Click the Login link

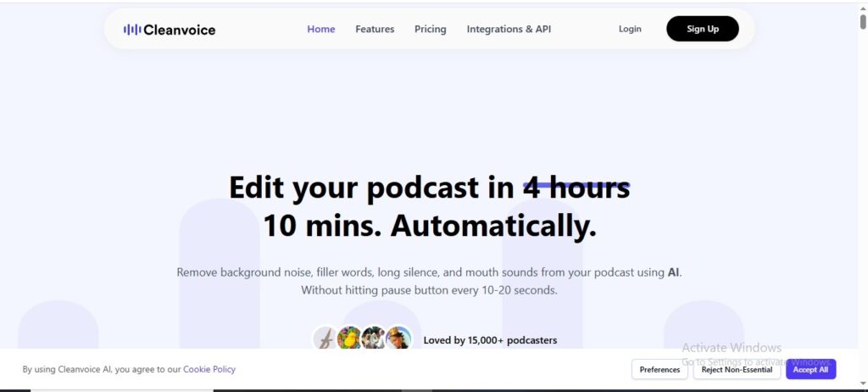point(630,29)
